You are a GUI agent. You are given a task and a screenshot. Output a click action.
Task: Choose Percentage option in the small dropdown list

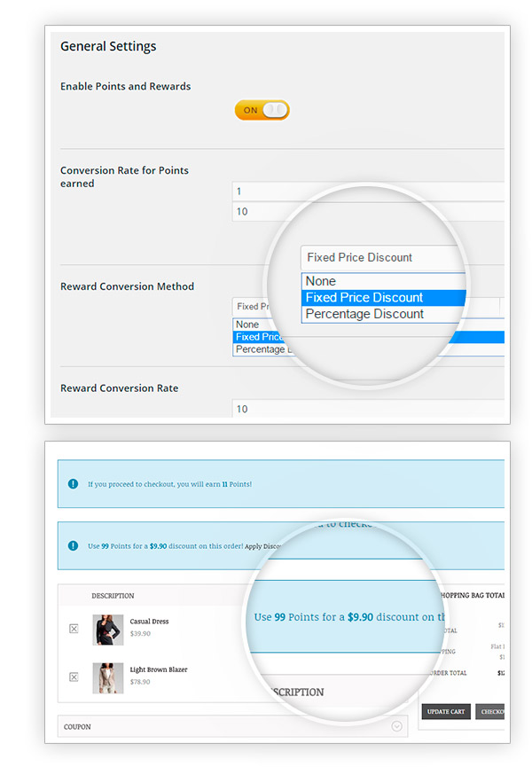coord(263,349)
